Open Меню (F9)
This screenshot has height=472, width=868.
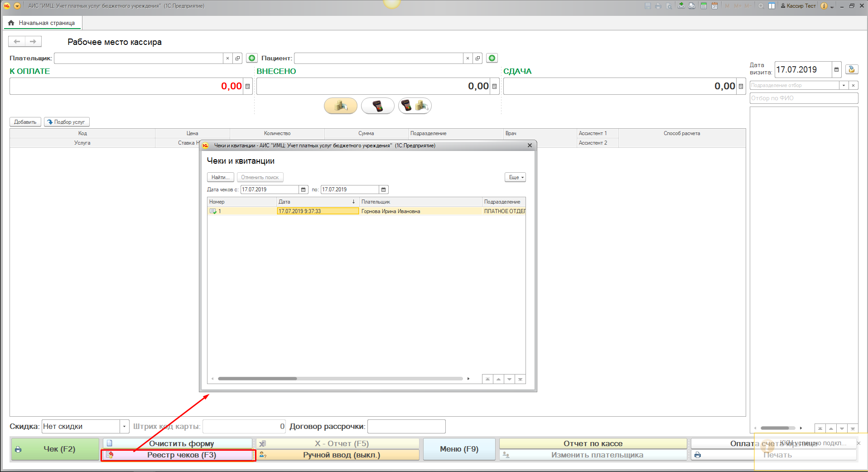pos(459,449)
